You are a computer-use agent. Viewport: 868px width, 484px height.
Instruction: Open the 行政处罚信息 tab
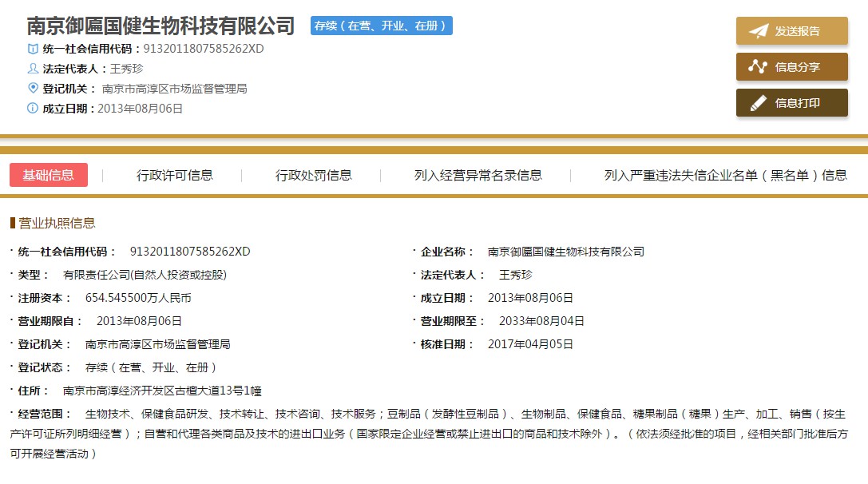[314, 176]
